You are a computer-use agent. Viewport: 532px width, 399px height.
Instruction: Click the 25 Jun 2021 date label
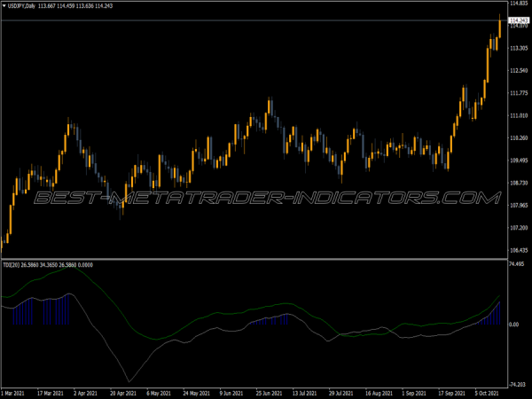coord(269,393)
